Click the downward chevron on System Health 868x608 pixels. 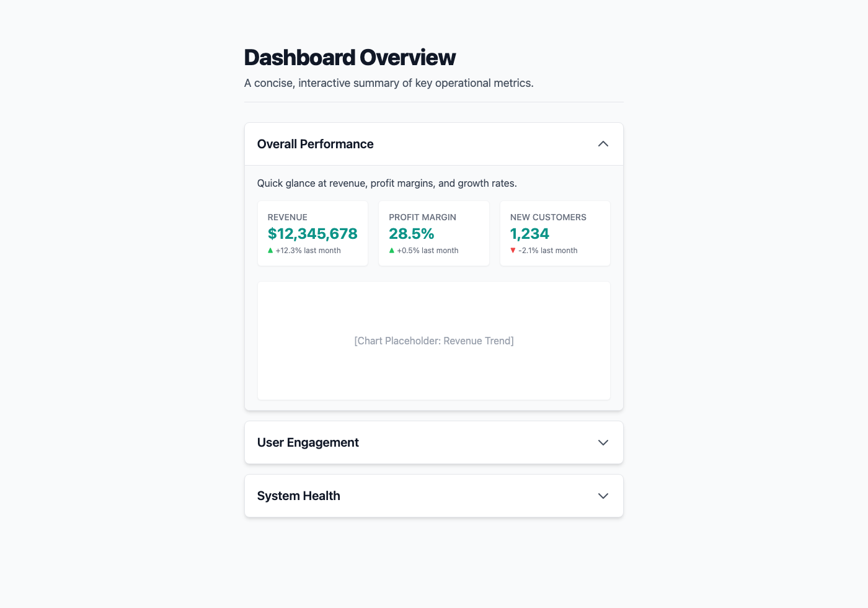[x=603, y=496]
